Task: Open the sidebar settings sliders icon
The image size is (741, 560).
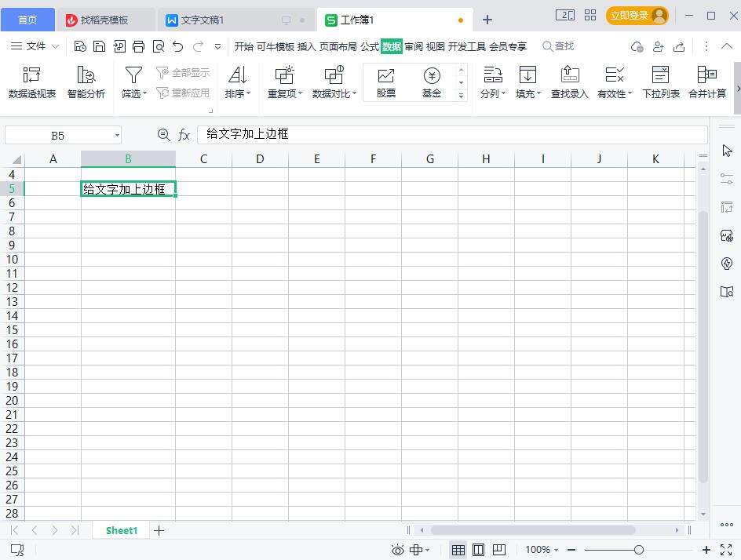Action: pyautogui.click(x=727, y=179)
